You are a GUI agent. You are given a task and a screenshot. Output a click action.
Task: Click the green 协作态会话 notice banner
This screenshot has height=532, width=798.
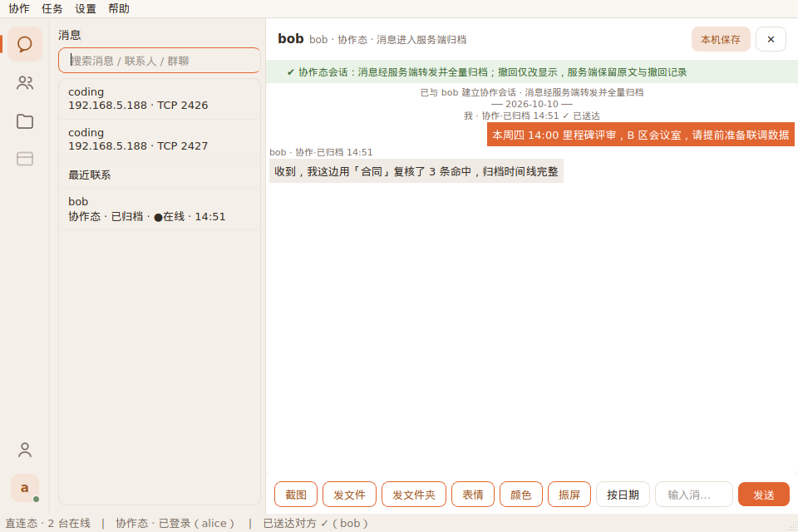tap(531, 71)
